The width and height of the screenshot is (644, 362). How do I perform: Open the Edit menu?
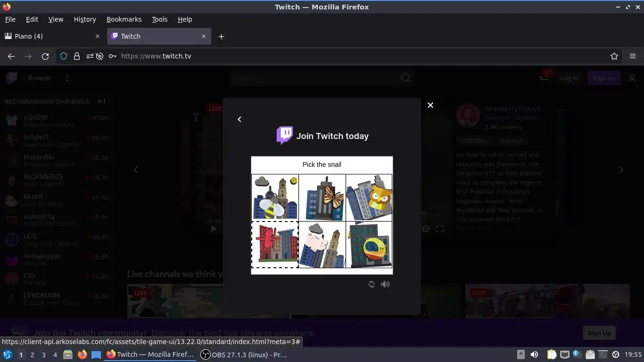tap(32, 19)
